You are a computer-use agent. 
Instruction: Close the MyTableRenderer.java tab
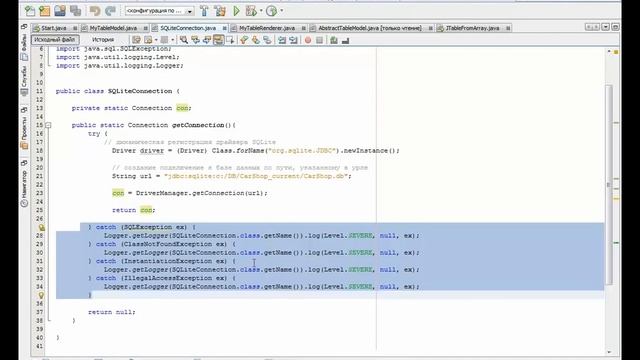coord(304,28)
